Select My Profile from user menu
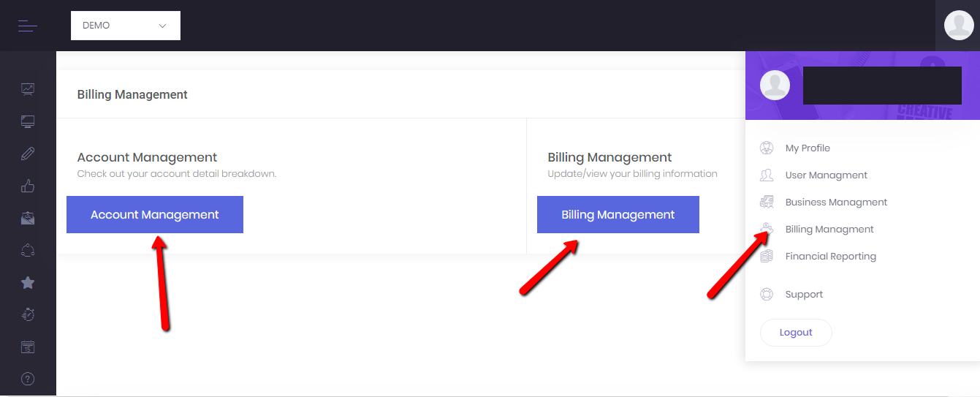 click(x=807, y=148)
